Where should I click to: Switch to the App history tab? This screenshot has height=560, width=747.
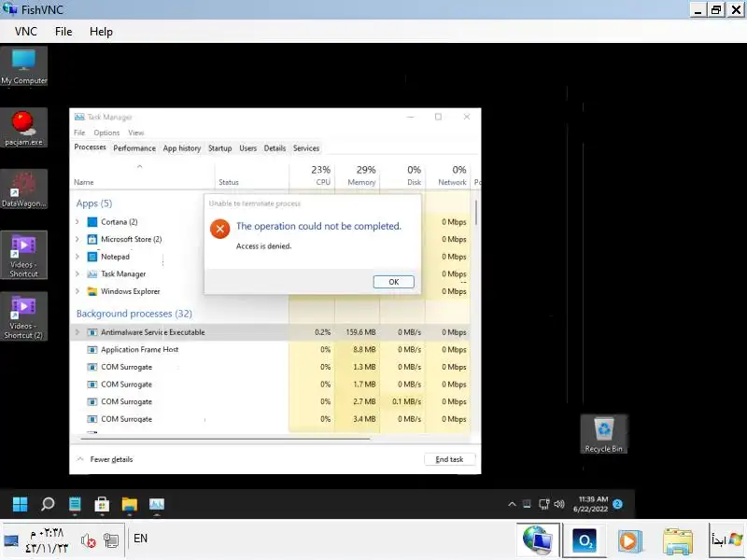tap(182, 148)
